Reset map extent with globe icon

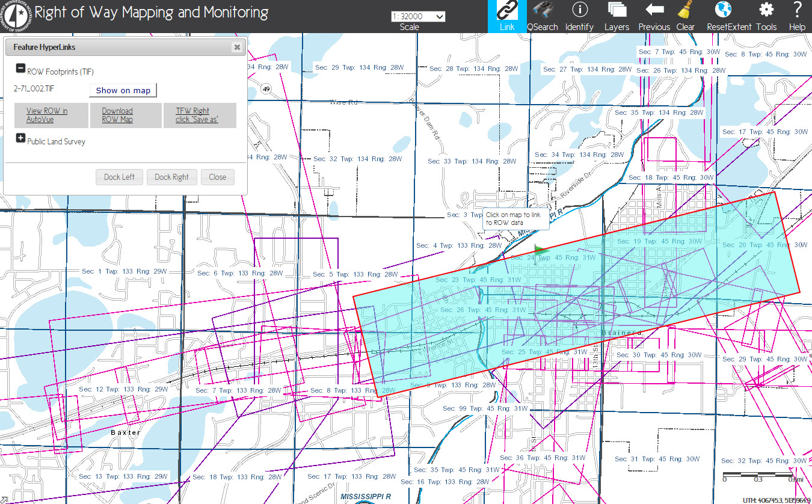(724, 16)
